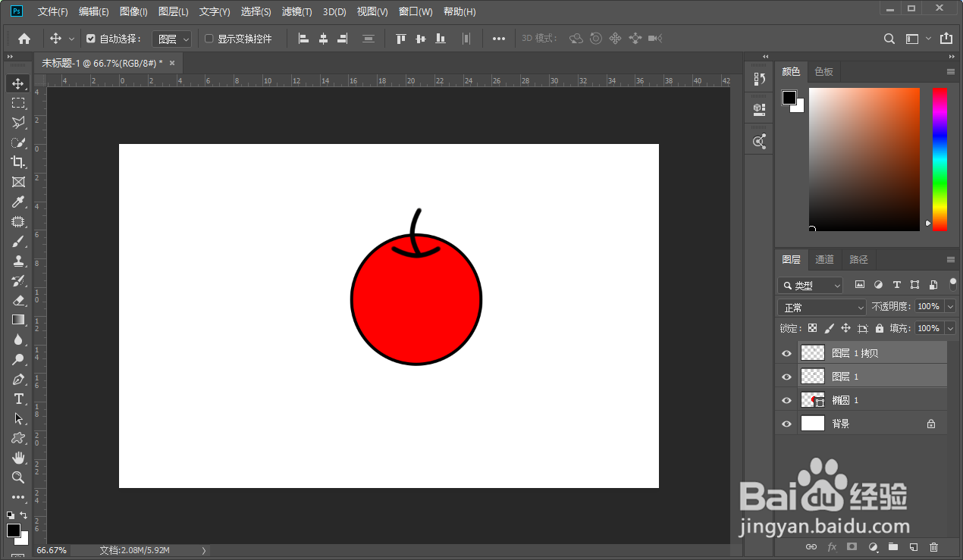Toggle layer filtering on/off switch
The width and height of the screenshot is (963, 560).
tap(953, 285)
